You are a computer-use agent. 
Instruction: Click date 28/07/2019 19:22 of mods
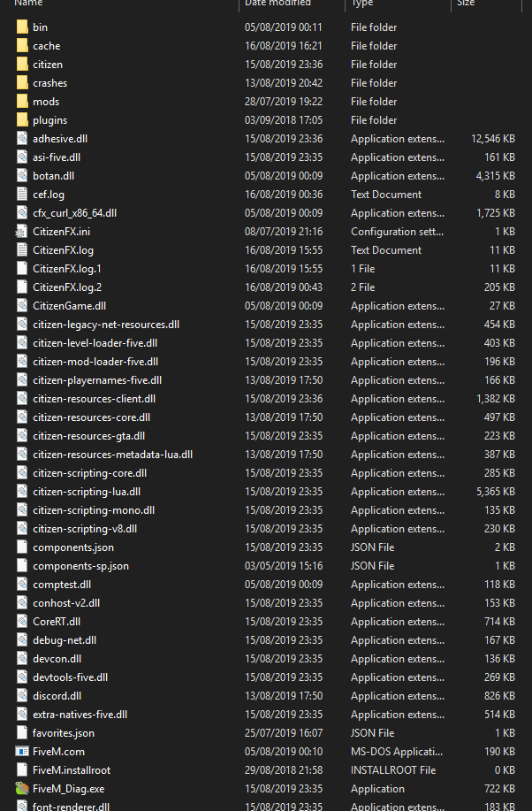[284, 102]
